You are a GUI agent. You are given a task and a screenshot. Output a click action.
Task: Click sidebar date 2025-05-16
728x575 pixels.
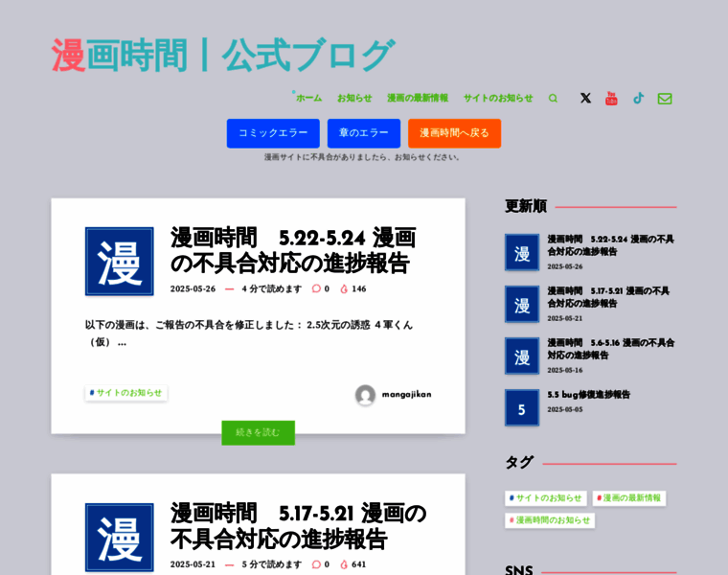[x=564, y=370]
